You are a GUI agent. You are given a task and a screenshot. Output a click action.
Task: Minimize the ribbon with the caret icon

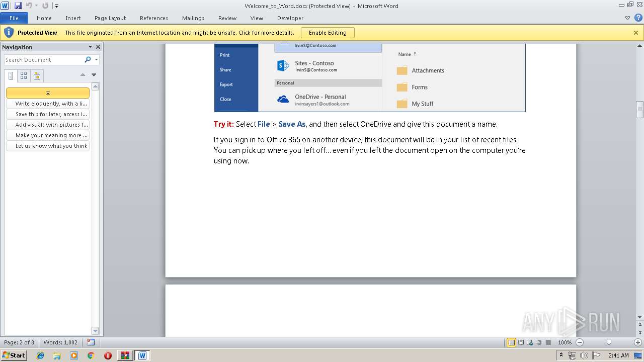pyautogui.click(x=627, y=18)
